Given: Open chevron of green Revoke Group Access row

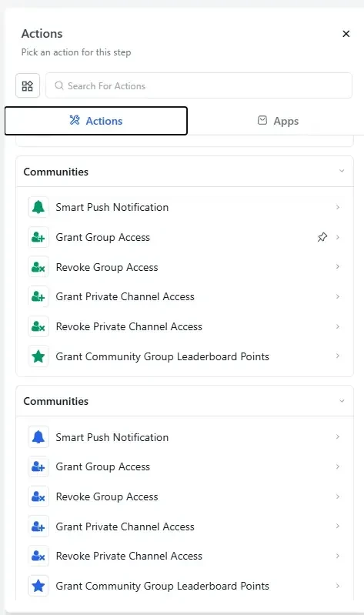Looking at the screenshot, I should 338,267.
